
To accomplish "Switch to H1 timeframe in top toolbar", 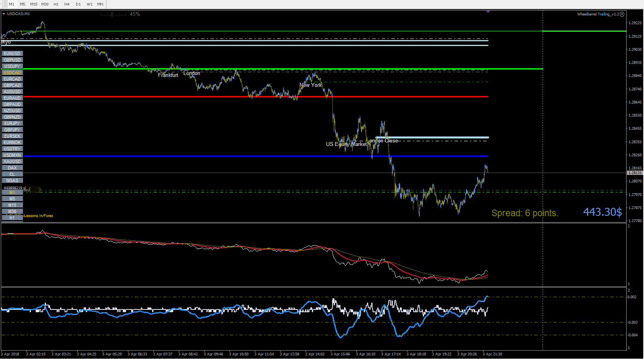I will pos(56,4).
